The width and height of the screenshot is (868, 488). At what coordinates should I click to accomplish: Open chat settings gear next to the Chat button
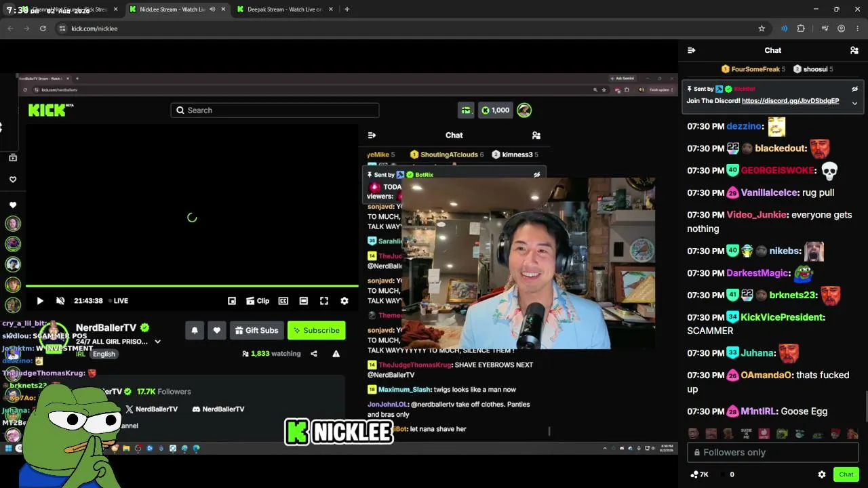(x=822, y=474)
